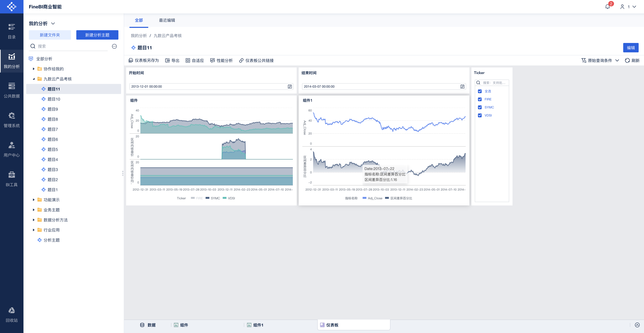Open the user account dropdown

628,7
